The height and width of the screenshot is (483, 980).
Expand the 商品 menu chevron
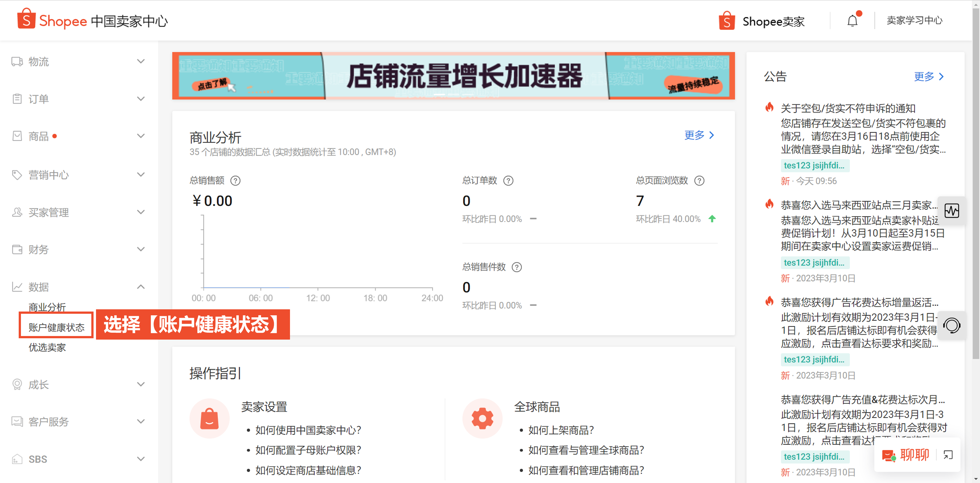(141, 136)
